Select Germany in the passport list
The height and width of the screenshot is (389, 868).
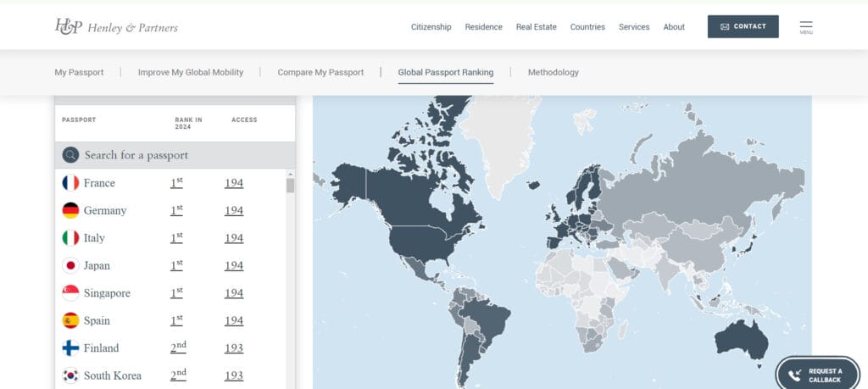(104, 210)
